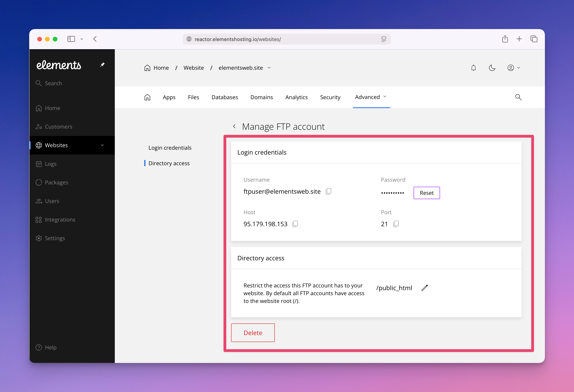Copy the port number 21
This screenshot has width=574, height=392.
point(396,224)
